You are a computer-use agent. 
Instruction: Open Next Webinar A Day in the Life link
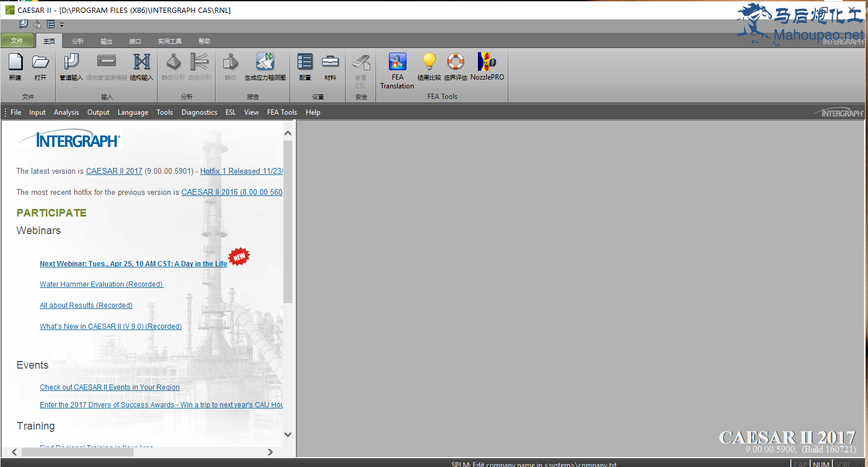(x=134, y=264)
